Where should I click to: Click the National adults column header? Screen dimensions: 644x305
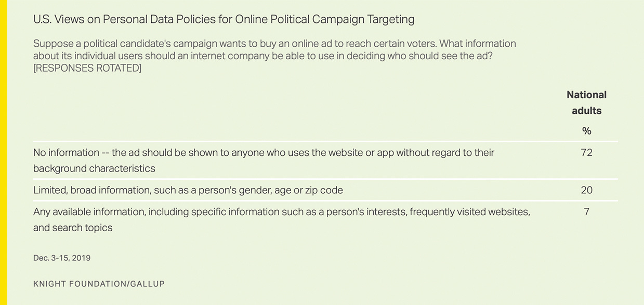pyautogui.click(x=587, y=102)
